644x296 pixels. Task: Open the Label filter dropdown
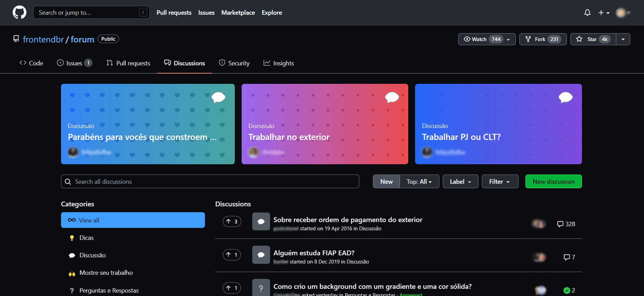pos(460,181)
